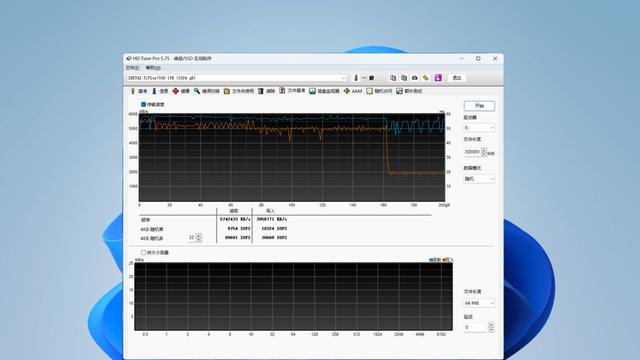Click the Start (开始) button

tap(479, 106)
